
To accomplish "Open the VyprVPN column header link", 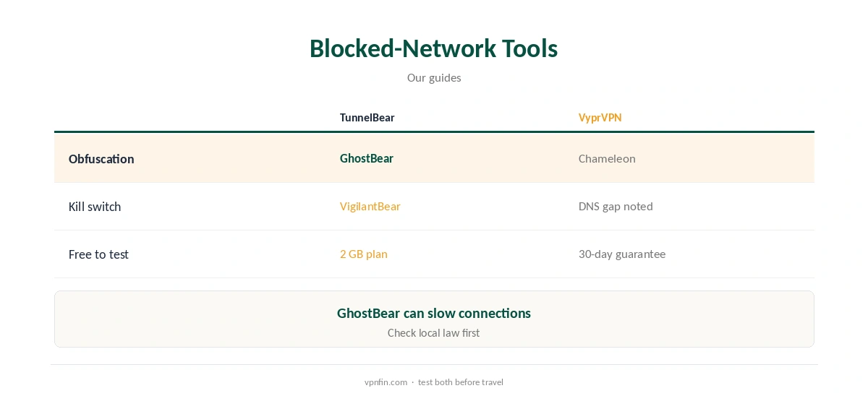I will coord(600,118).
